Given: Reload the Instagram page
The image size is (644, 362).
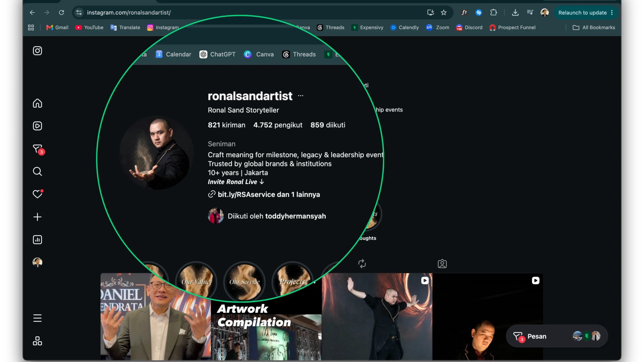Looking at the screenshot, I should [61, 13].
